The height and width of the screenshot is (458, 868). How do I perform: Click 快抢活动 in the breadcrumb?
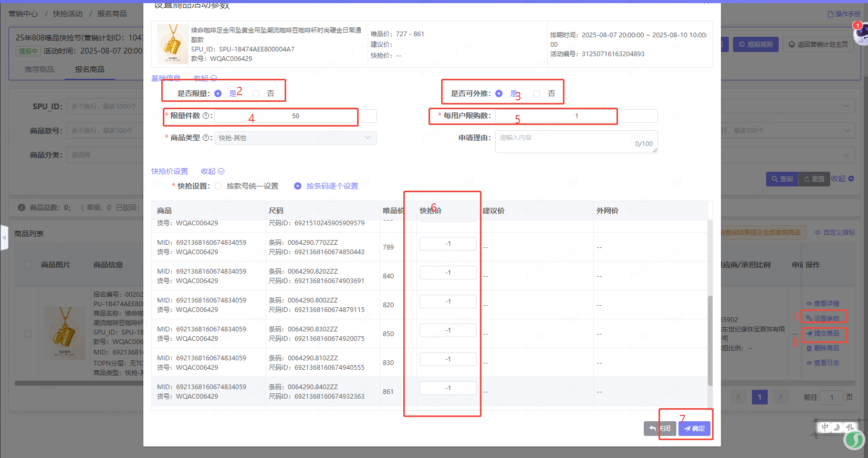(x=68, y=14)
